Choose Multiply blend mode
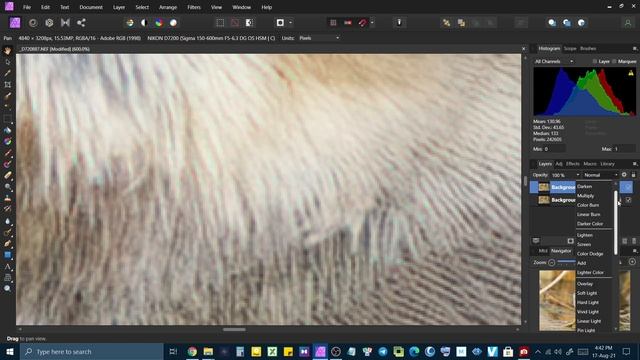The image size is (640, 360). coord(585,196)
